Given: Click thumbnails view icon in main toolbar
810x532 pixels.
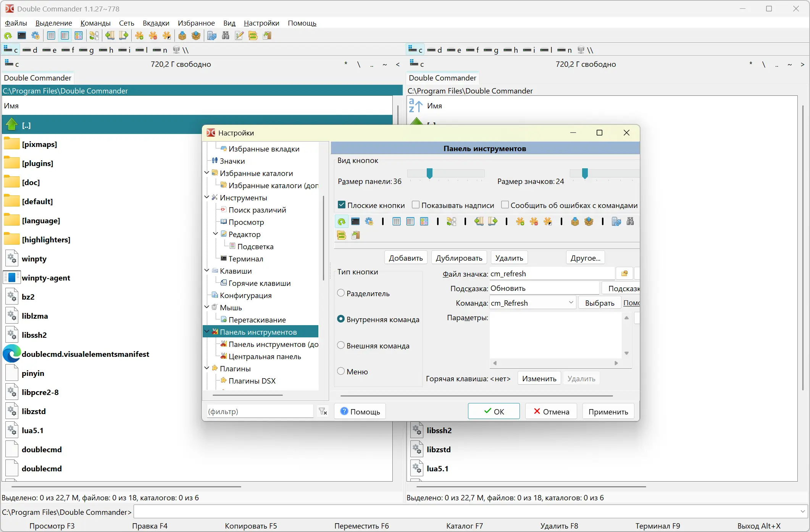Looking at the screenshot, I should [x=79, y=36].
